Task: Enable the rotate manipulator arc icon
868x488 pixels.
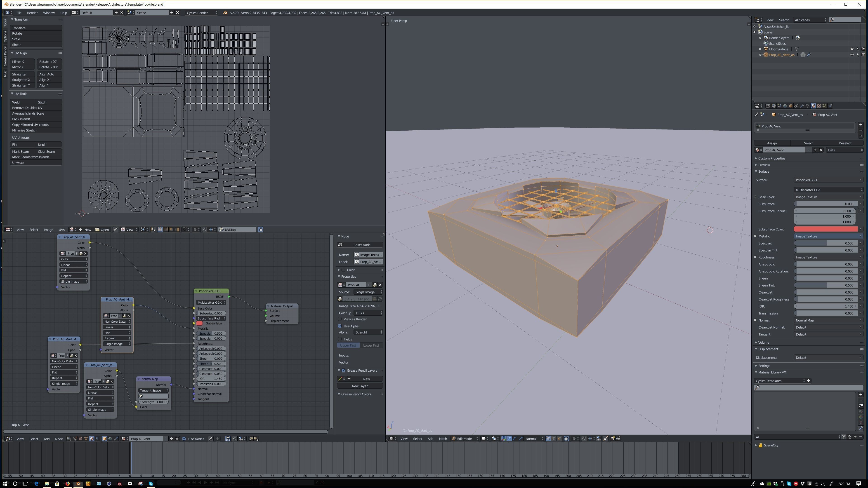Action: [x=515, y=439]
